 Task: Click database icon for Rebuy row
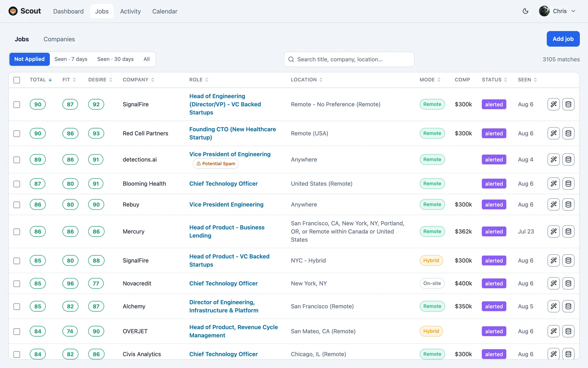568,204
